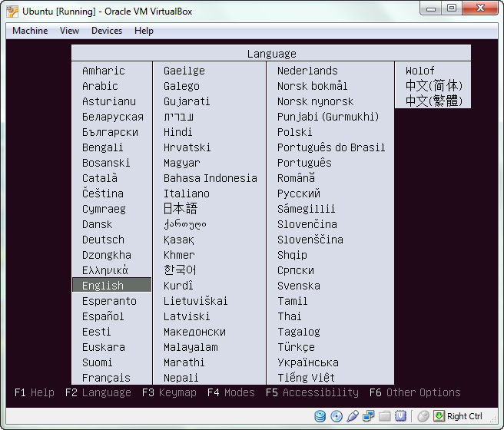Image resolution: width=504 pixels, height=430 pixels.
Task: Click the mouse integration status icon
Action: point(423,416)
